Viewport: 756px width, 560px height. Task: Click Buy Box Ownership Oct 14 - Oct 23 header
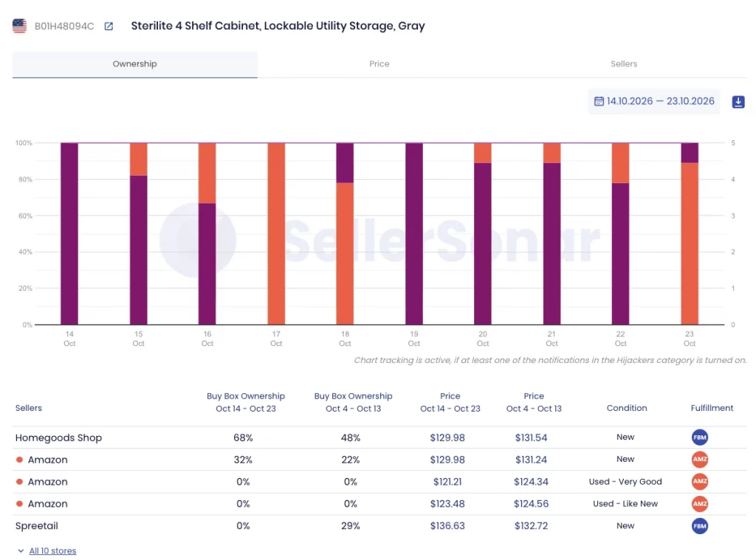[246, 402]
